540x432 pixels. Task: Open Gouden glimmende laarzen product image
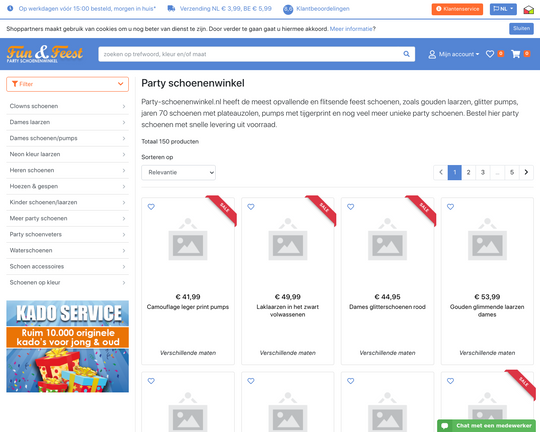click(487, 239)
